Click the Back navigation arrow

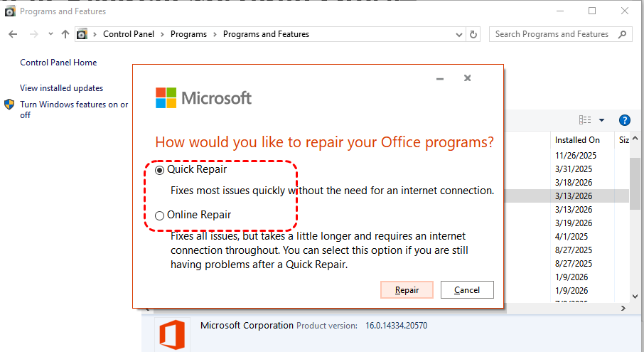coord(14,34)
